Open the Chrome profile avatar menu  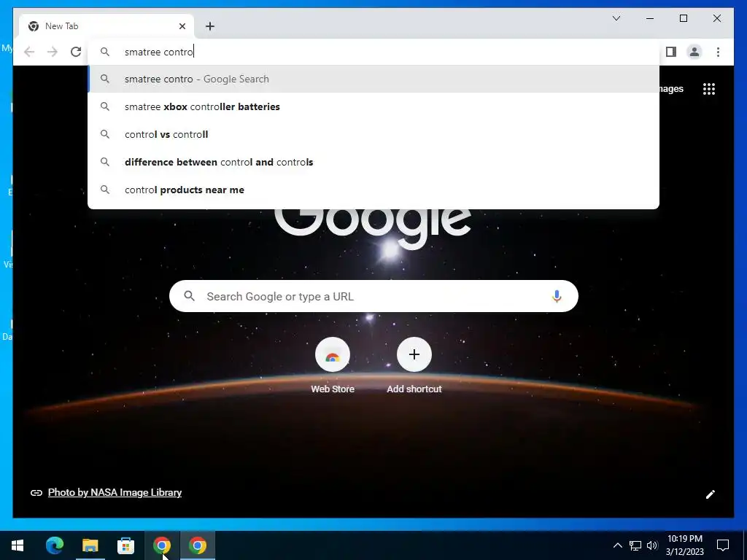694,52
